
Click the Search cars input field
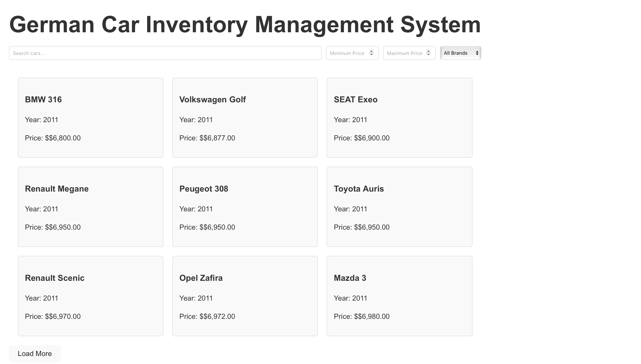[x=165, y=53]
